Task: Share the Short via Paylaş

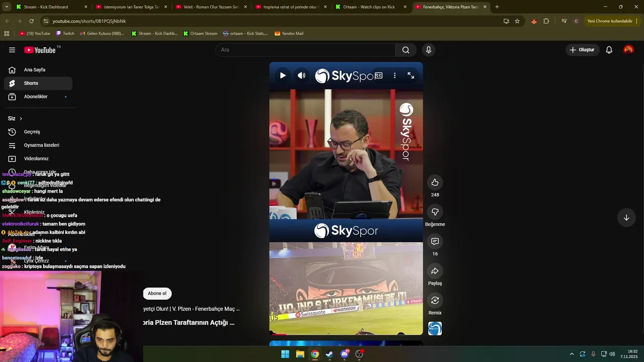Action: (435, 271)
